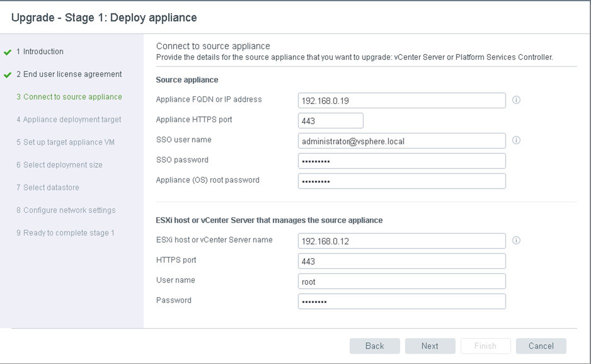
Task: Select step 5 Set up target appliance VM
Action: click(65, 142)
